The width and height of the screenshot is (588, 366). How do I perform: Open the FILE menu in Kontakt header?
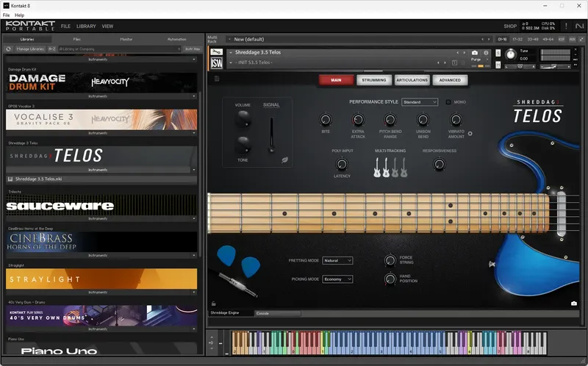[x=65, y=26]
